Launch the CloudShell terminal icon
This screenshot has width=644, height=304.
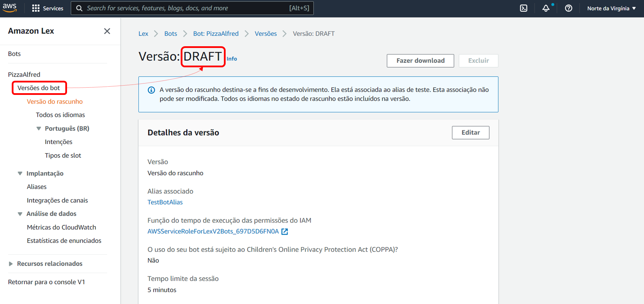pos(523,8)
